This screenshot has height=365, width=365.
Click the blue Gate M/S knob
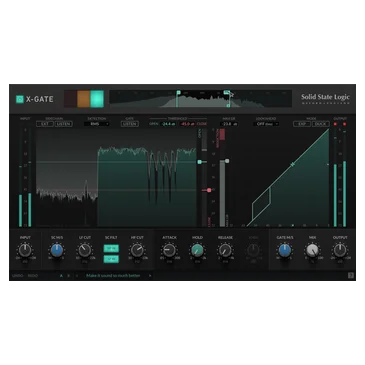tap(285, 250)
